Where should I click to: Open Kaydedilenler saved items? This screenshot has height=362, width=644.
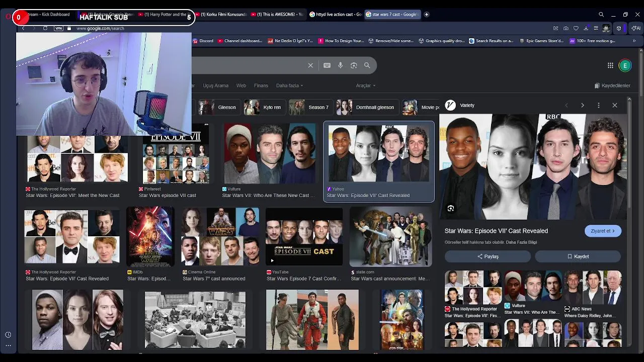coord(612,85)
